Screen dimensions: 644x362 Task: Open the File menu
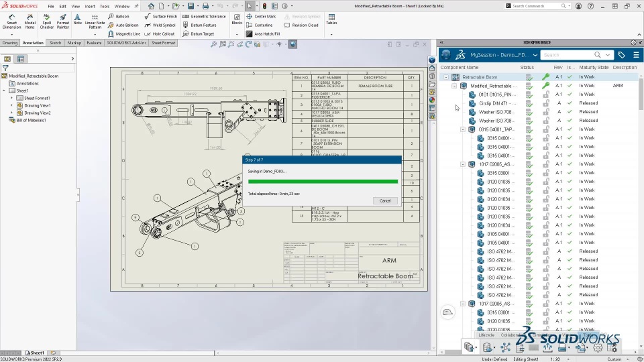coord(50,6)
